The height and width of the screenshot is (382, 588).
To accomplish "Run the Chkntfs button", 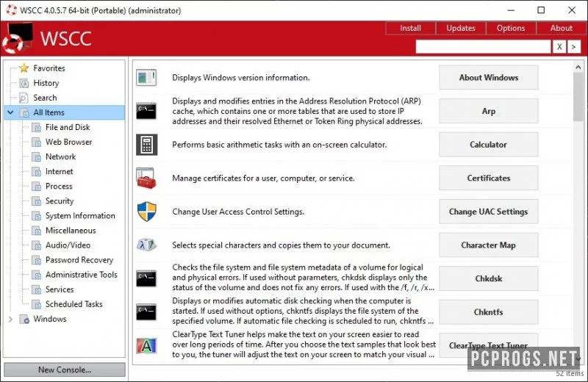I will pos(489,312).
